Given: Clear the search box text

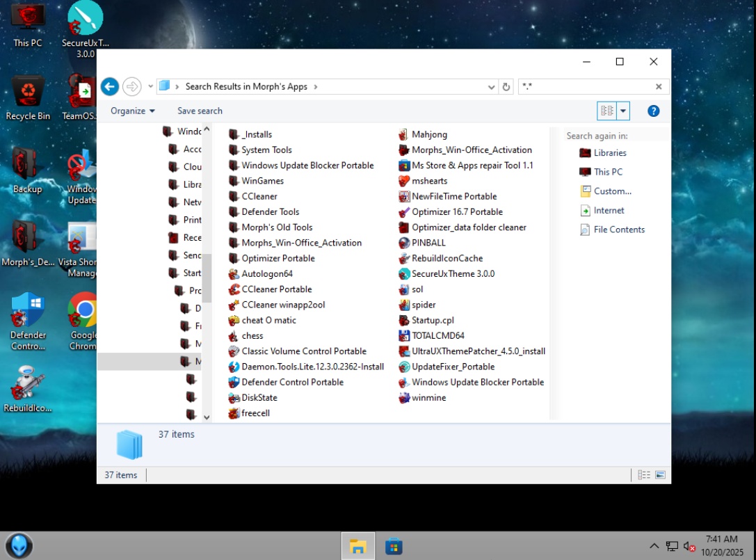Looking at the screenshot, I should pos(659,87).
